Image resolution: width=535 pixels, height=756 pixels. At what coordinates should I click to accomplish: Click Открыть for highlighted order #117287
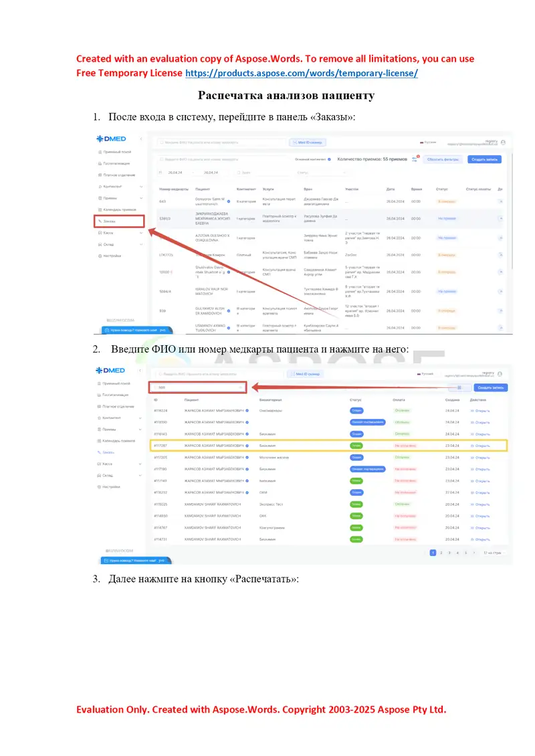480,446
